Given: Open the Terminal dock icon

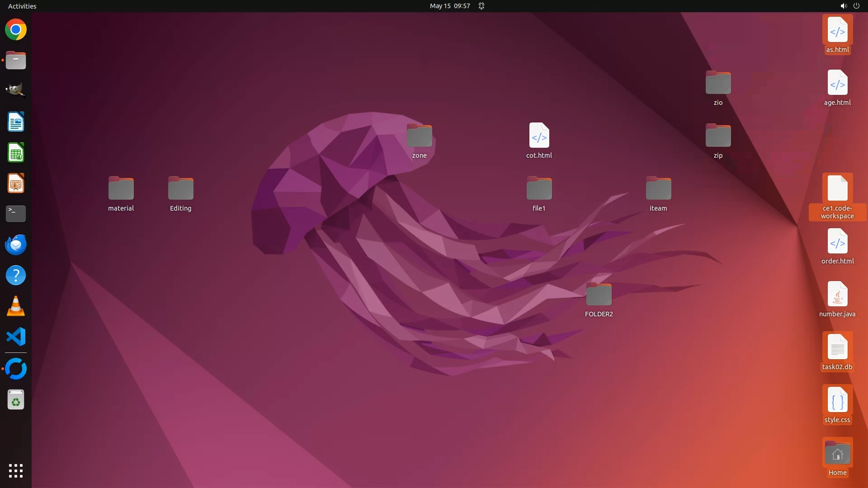Looking at the screenshot, I should click(16, 214).
